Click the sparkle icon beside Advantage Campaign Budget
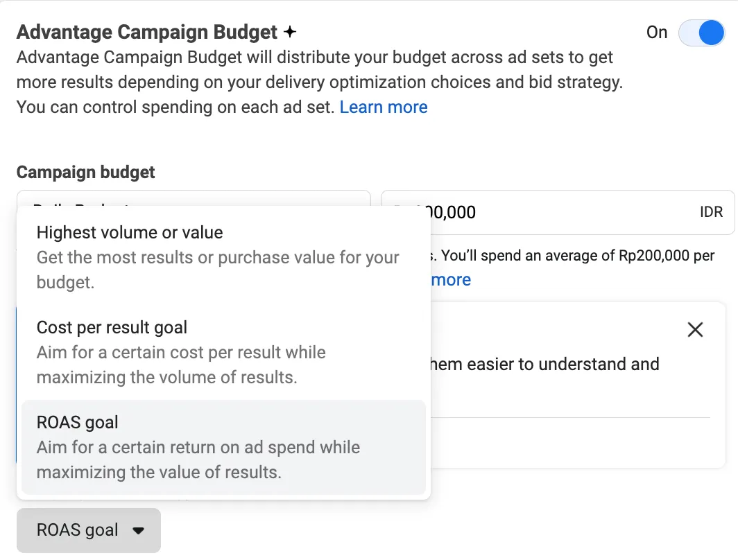 coord(290,32)
